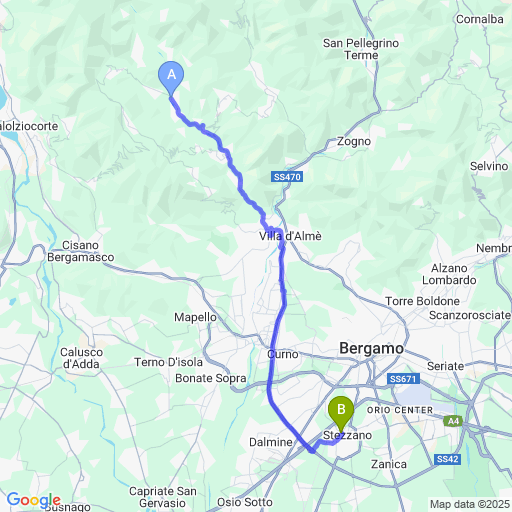Click the Stezzano town label
Screen dimensions: 512x512
click(347, 435)
